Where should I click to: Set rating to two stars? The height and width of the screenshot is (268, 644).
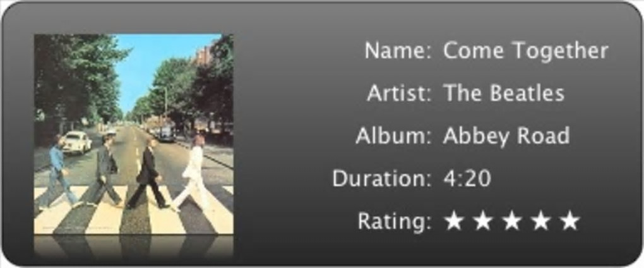(483, 221)
